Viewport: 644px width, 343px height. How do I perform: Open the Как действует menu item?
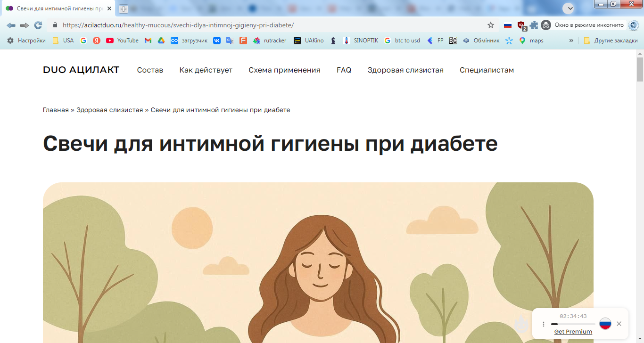[206, 70]
